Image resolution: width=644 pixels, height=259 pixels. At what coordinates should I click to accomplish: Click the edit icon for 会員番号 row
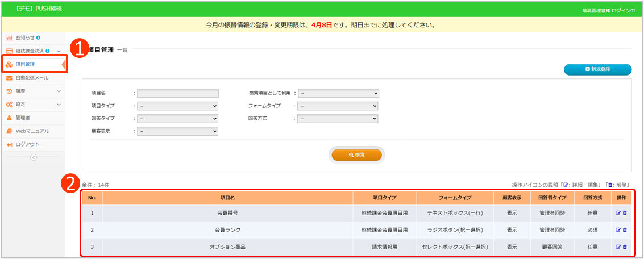pos(618,214)
